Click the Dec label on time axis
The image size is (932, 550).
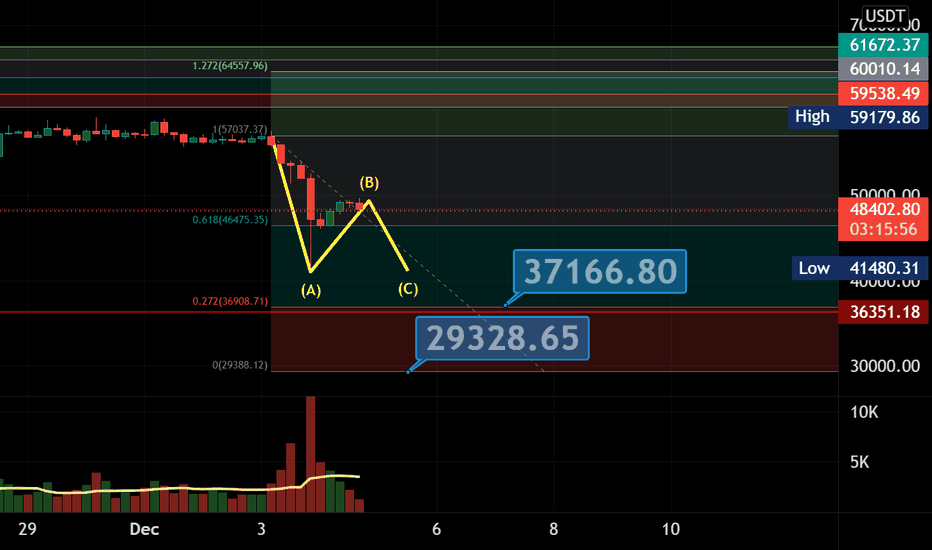coord(144,529)
